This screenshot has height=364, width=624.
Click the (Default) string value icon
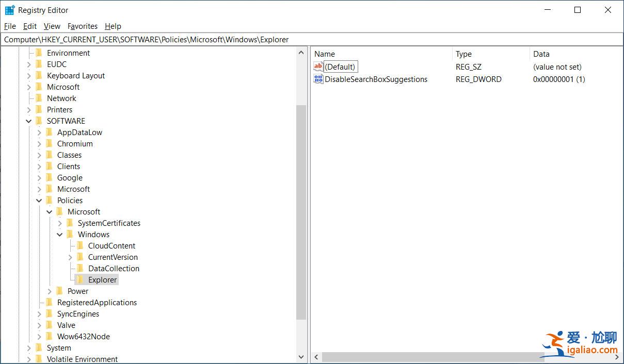click(x=318, y=67)
